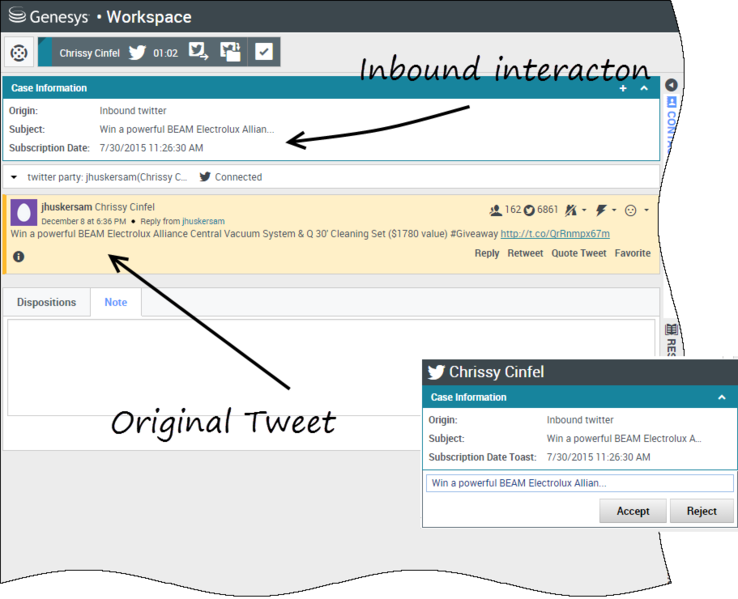The image size is (738, 599).
Task: Open the tweet info icon
Action: pyautogui.click(x=18, y=257)
